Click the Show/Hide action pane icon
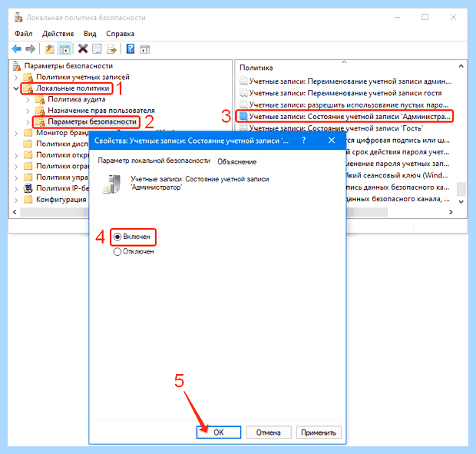The height and width of the screenshot is (454, 476). pyautogui.click(x=145, y=49)
